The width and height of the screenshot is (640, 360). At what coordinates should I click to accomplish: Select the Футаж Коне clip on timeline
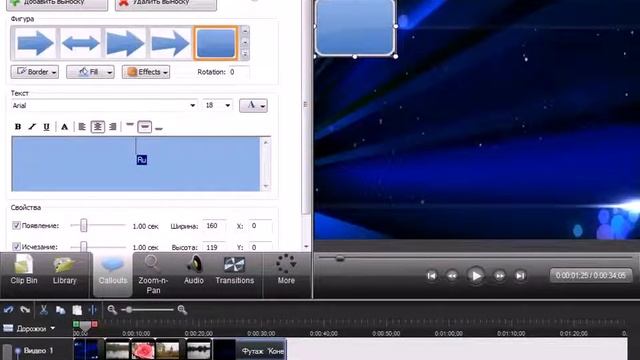point(262,350)
